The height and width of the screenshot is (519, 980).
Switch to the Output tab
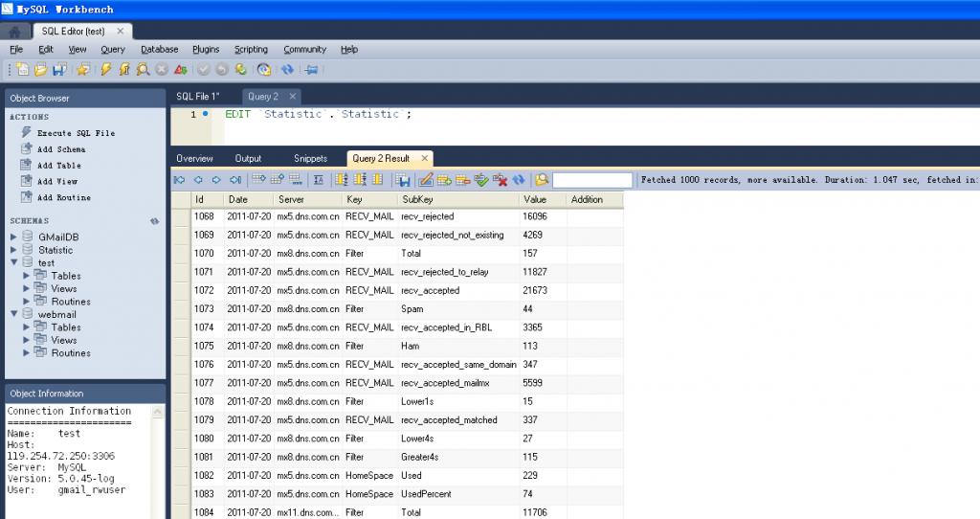coord(248,158)
